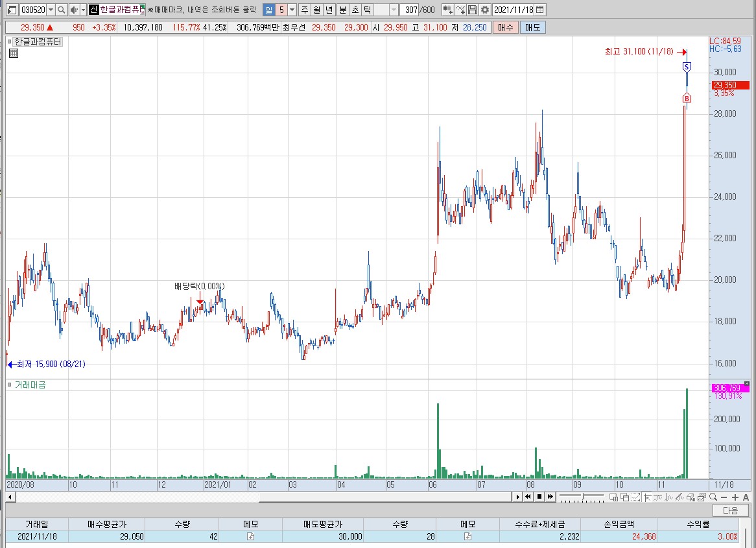Click the play button in chart replay controls

(518, 497)
